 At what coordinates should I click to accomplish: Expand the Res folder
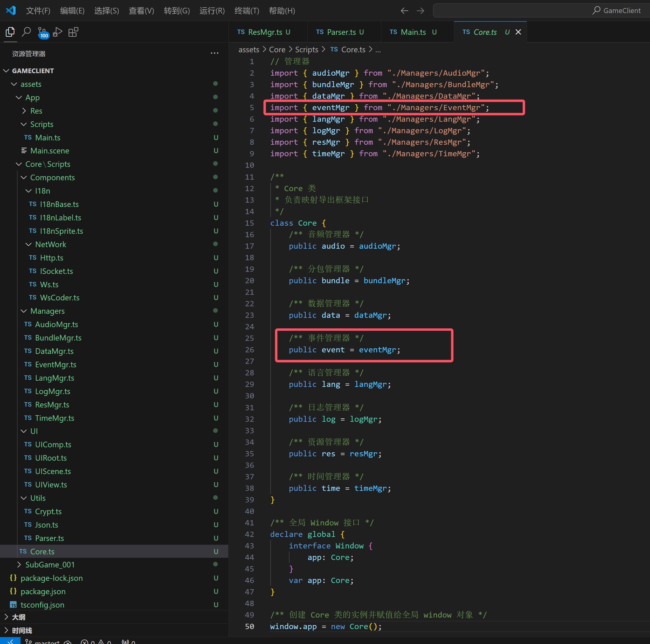point(36,111)
